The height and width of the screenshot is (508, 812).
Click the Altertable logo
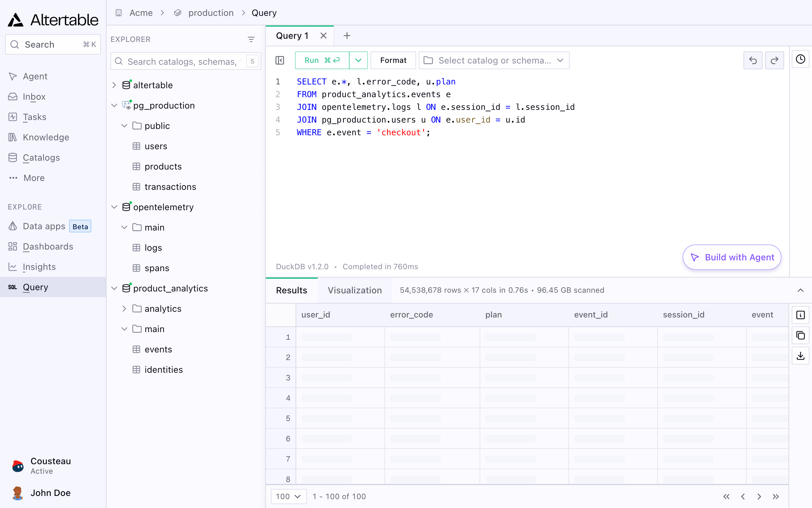53,20
